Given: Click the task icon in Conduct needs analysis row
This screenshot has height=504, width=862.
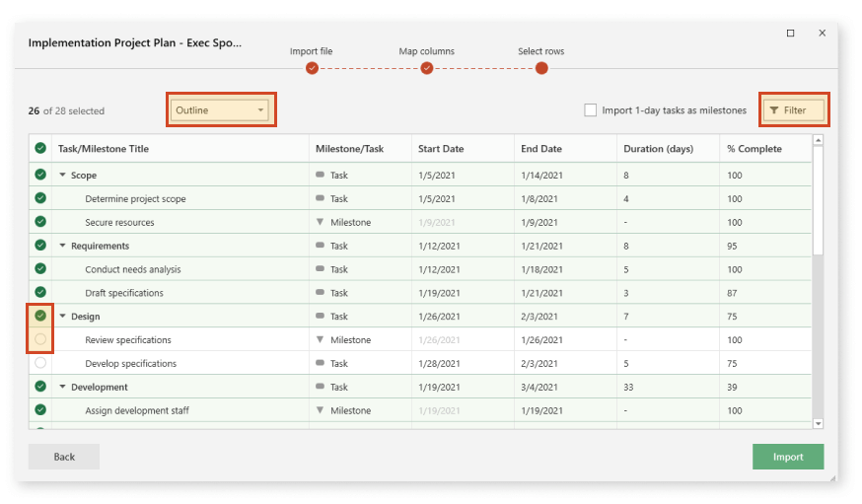Looking at the screenshot, I should pos(320,269).
